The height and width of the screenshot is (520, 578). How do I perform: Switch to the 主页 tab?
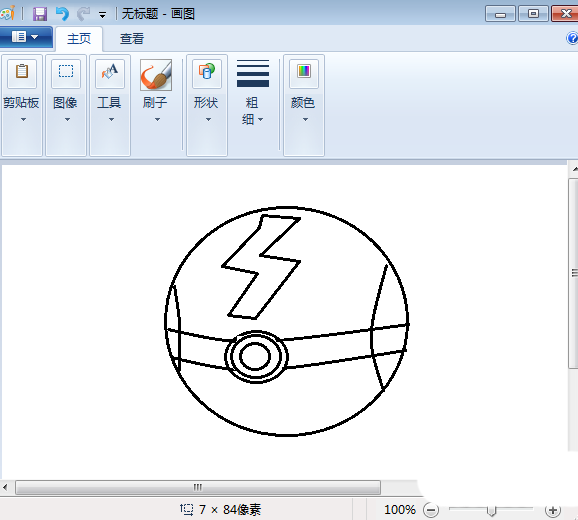click(79, 39)
